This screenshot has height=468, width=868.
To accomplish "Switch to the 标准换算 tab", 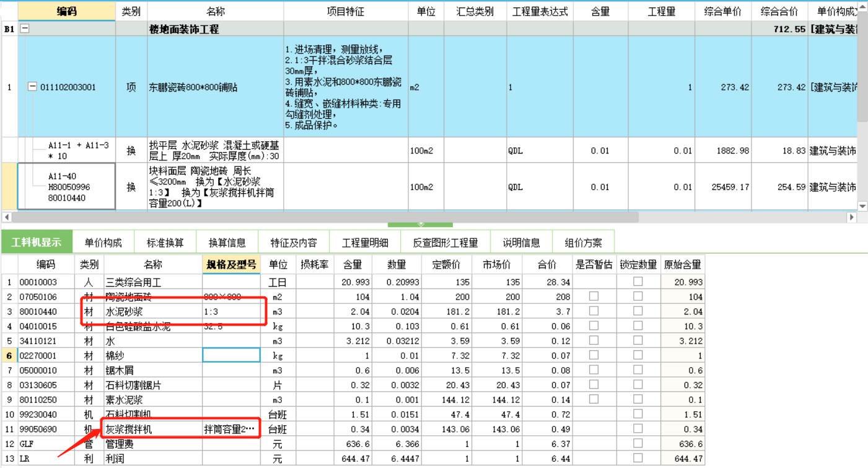I will click(x=165, y=243).
